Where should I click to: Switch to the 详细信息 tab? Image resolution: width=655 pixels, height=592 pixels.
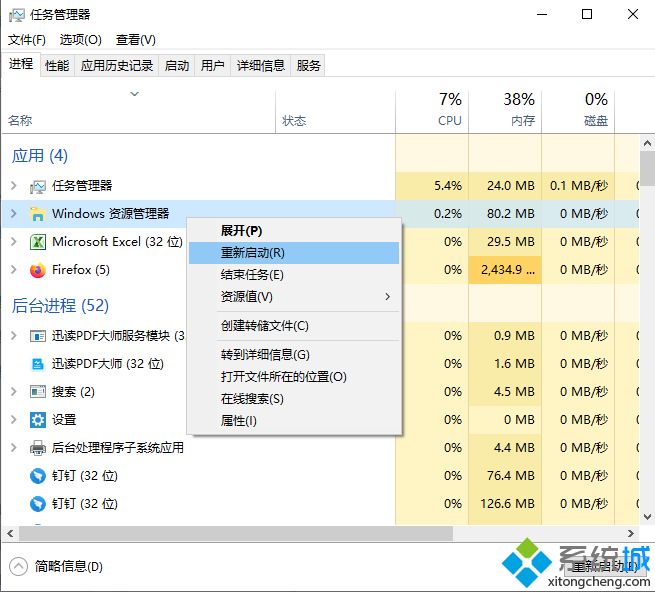click(261, 66)
